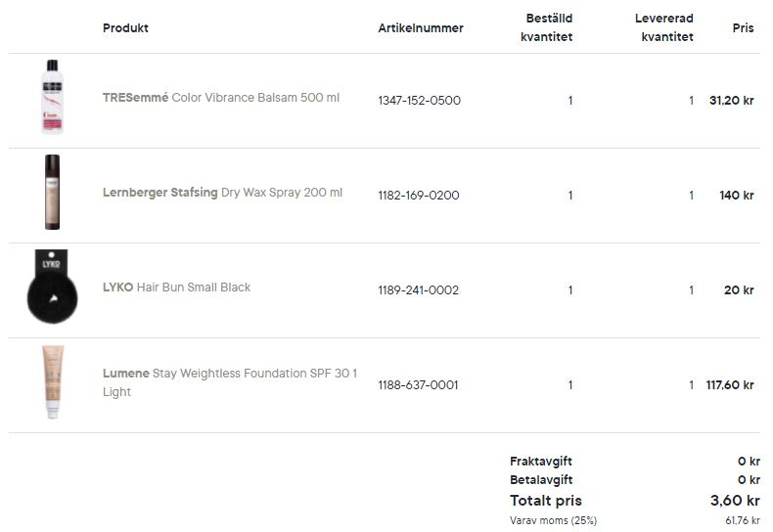
Task: Click the Pris column header
Action: click(743, 28)
